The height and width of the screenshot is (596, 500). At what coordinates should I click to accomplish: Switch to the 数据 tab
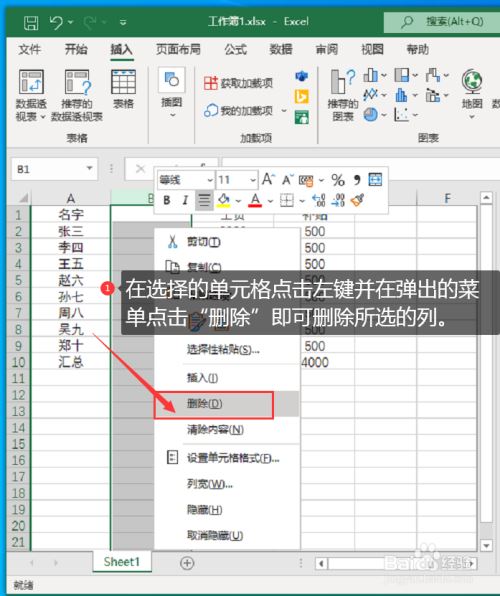pos(281,49)
